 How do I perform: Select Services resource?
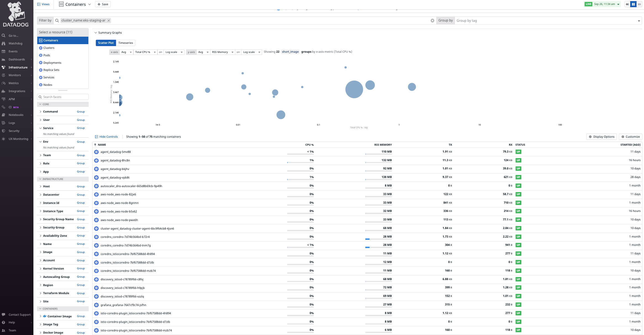point(63,77)
